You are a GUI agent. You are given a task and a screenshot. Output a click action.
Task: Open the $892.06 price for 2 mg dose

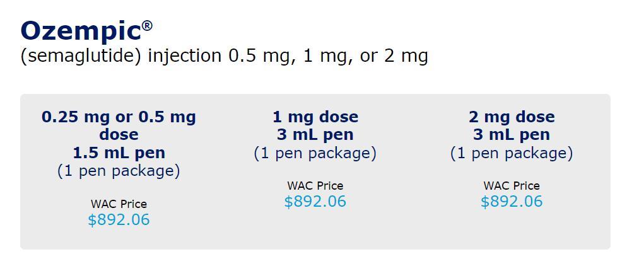point(512,202)
